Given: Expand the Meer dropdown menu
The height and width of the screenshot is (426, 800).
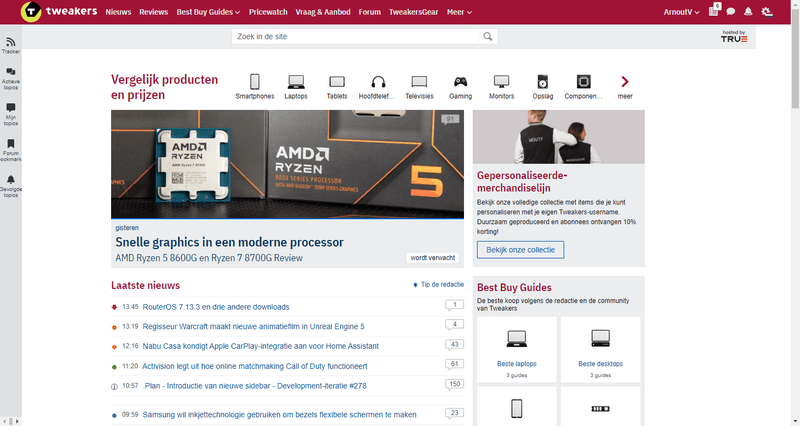Looking at the screenshot, I should (459, 12).
